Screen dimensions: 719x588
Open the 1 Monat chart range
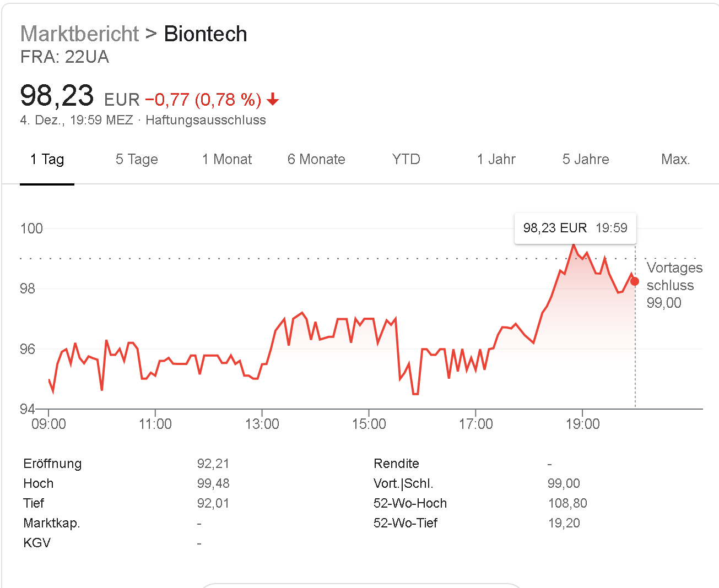pos(227,160)
